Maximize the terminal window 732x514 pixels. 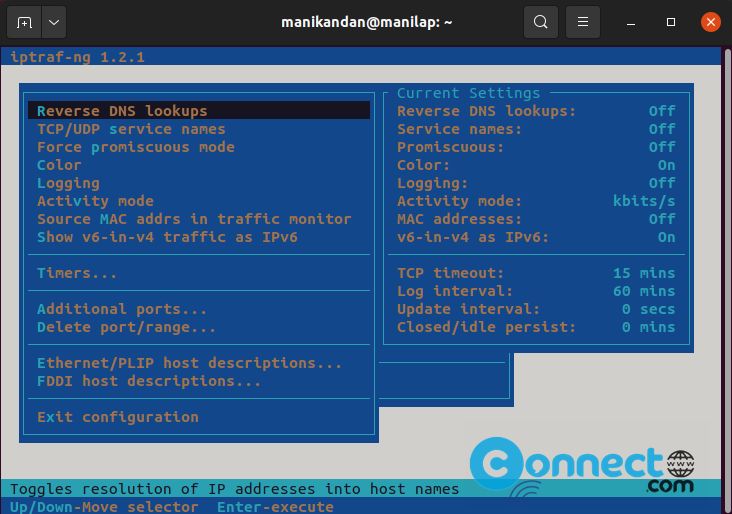point(671,22)
